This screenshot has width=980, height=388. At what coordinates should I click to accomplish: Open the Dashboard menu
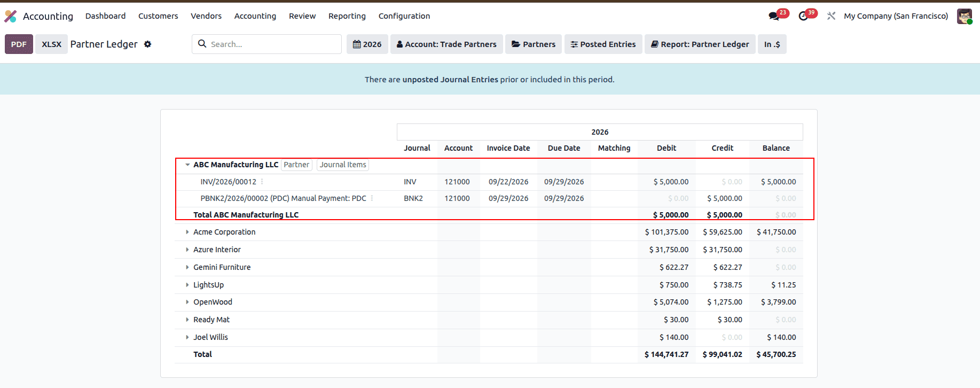(x=106, y=16)
